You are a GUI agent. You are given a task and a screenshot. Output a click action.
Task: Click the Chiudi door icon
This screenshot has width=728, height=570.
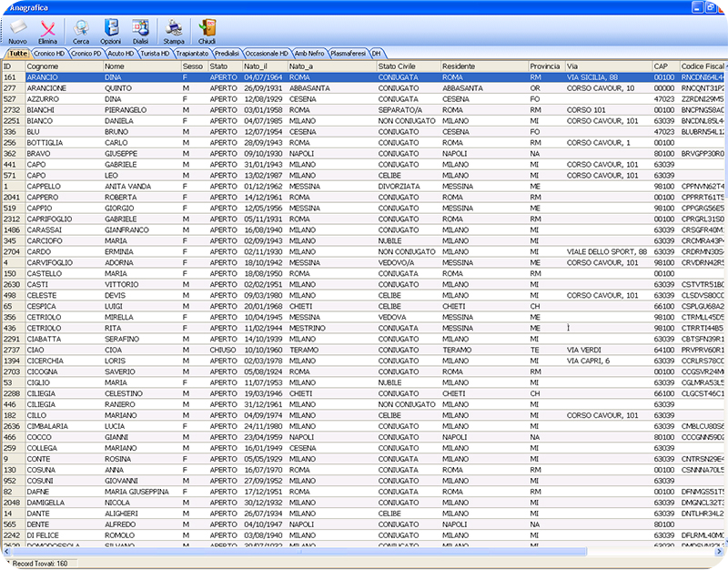pos(207,32)
